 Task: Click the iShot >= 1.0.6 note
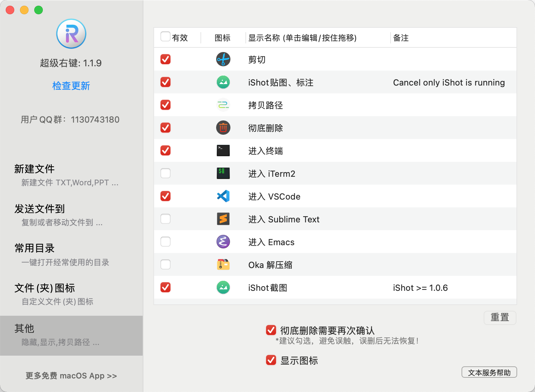(x=421, y=288)
